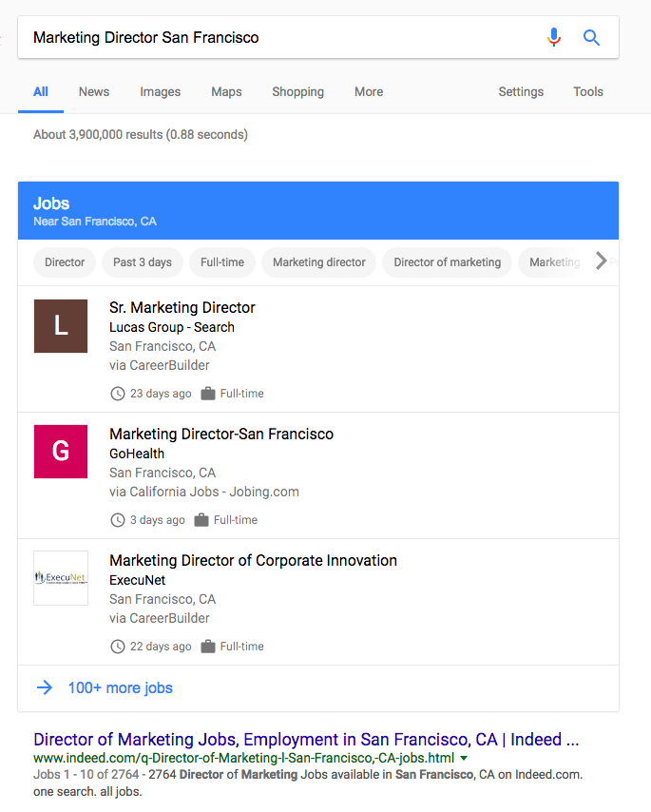Click into the search query text field
Viewport: 651px width, 812px height.
click(276, 37)
